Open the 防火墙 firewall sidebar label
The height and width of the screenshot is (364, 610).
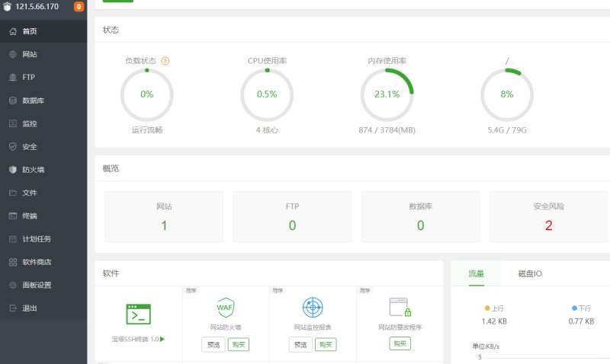click(34, 170)
